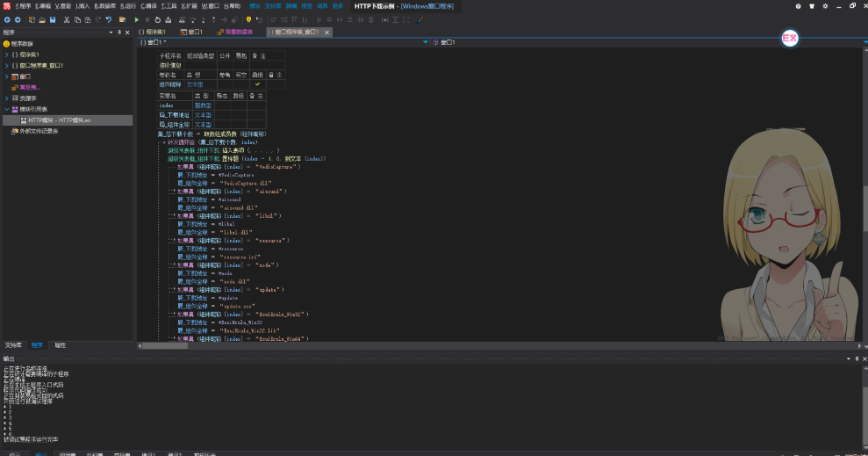
Task: Click the Cut scissors toolbar icon
Action: [67, 18]
